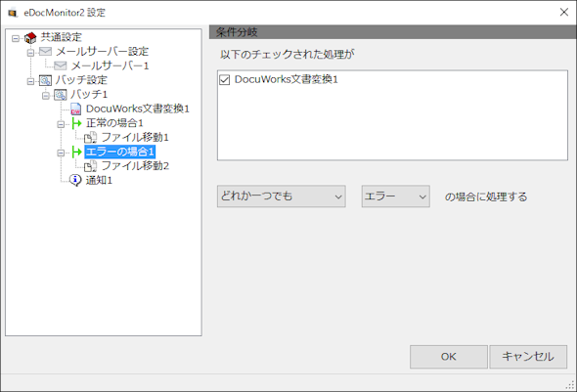Select ファイル移動2 in the tree
The height and width of the screenshot is (392, 577).
point(135,166)
